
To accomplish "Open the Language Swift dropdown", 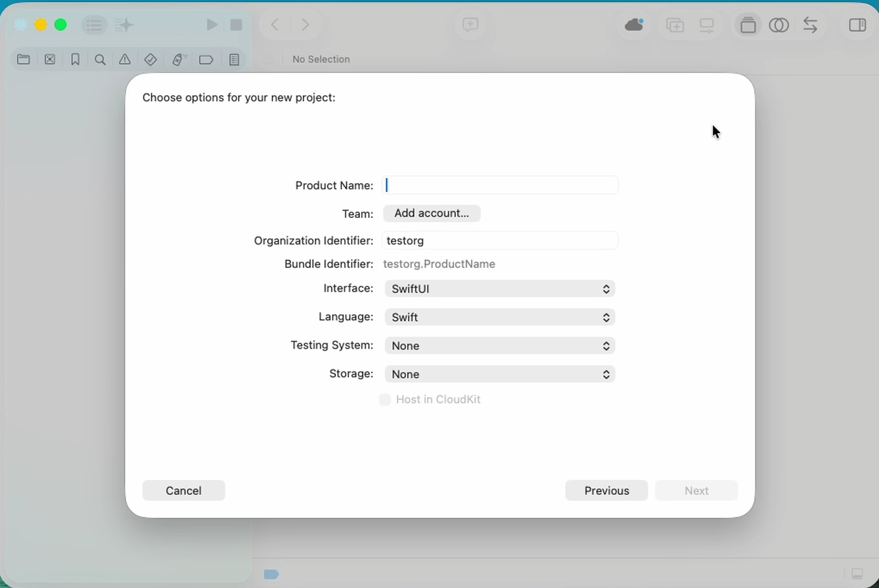I will coord(500,317).
